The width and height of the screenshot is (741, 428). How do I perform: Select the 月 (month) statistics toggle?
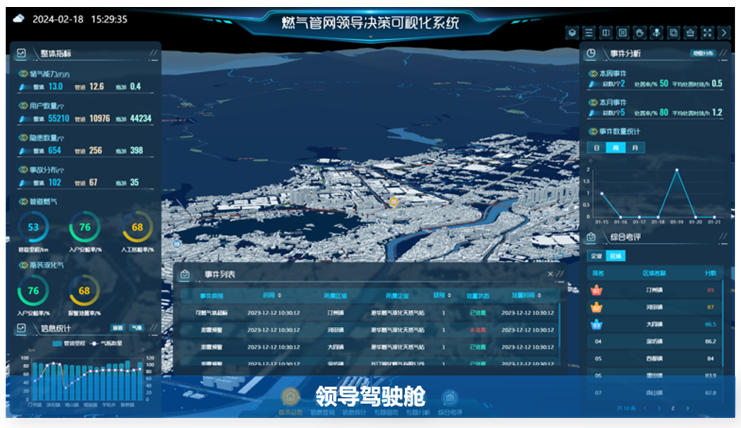click(635, 147)
